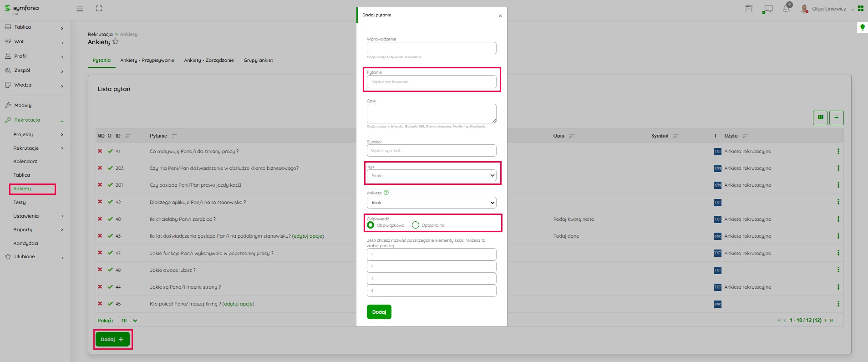Image resolution: width=868 pixels, height=362 pixels.
Task: Change rows per page Pokaż dropdown
Action: [x=129, y=321]
